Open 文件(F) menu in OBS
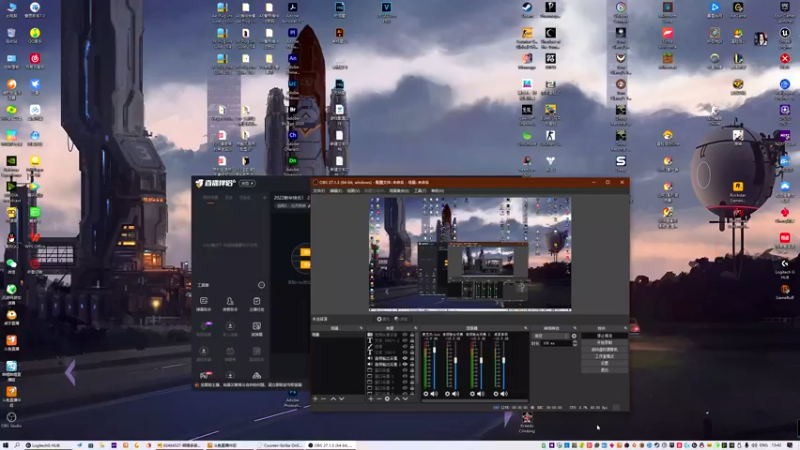This screenshot has height=450, width=800. point(319,191)
